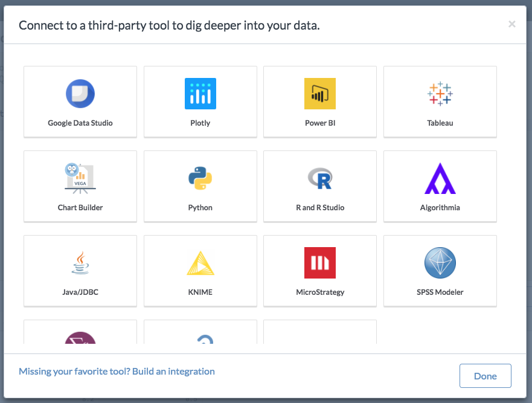Select the Python logo icon

pyautogui.click(x=200, y=178)
